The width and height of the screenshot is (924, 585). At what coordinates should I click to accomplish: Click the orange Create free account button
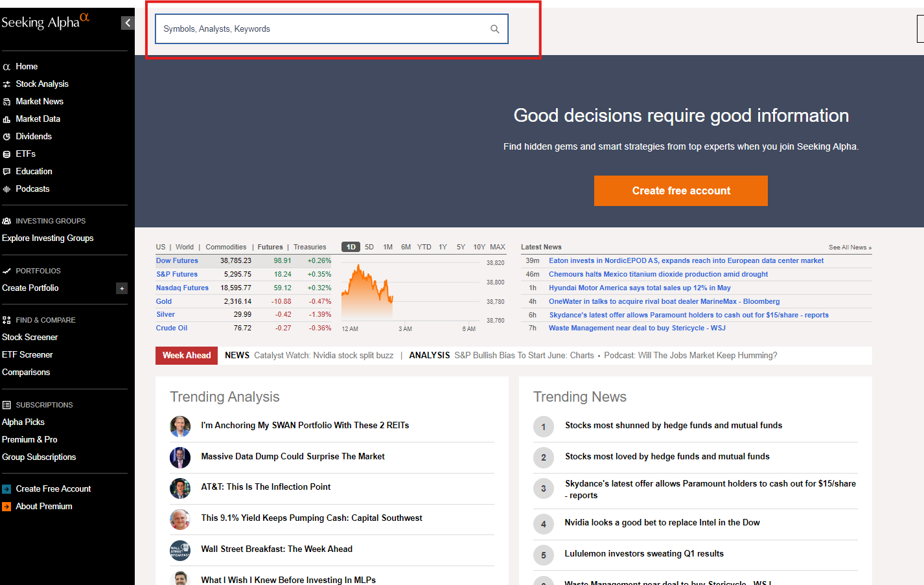coord(681,190)
